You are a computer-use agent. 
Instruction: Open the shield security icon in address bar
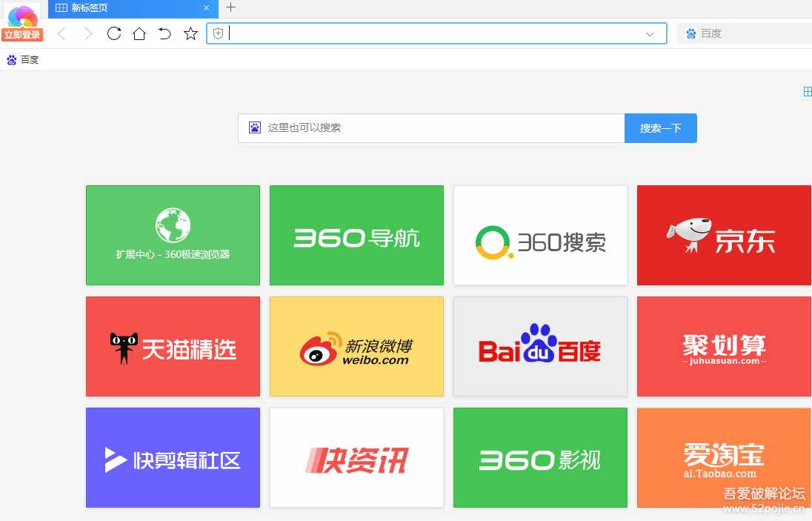point(217,33)
